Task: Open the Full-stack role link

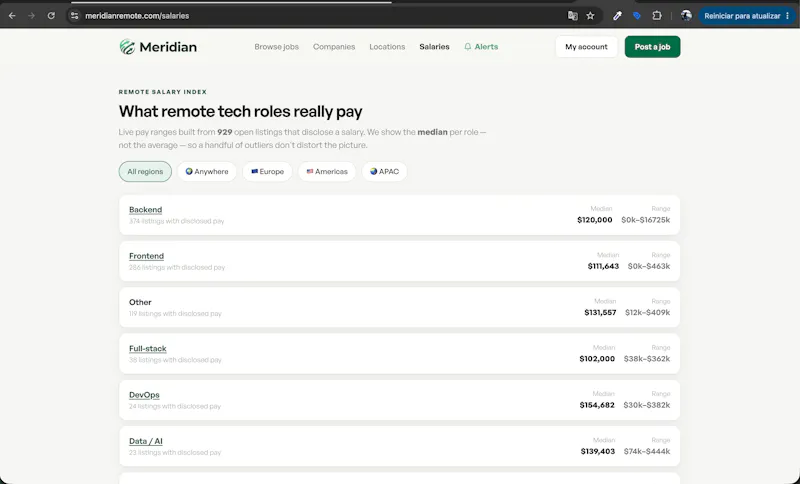Action: [147, 349]
